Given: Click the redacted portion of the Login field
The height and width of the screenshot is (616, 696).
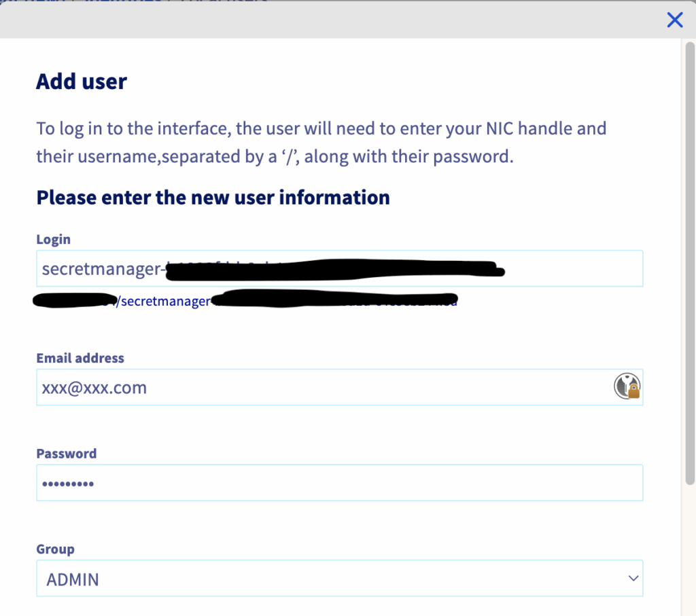Looking at the screenshot, I should click(333, 270).
